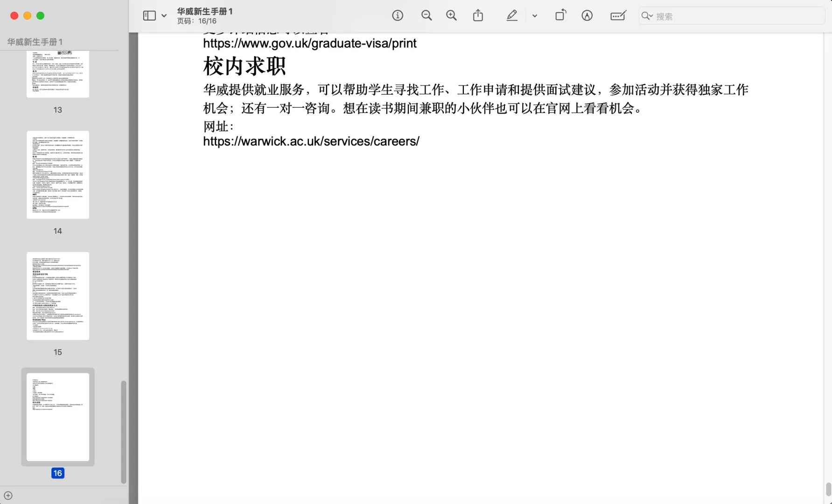Click the 网址： label text

pos(218,126)
